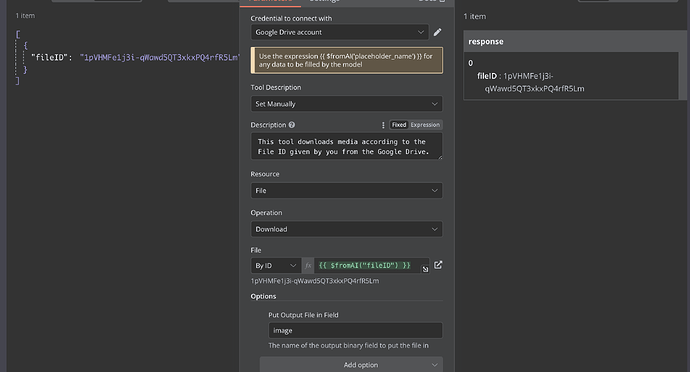Focus the Put Output File in Field input
Screen dimensions: 690x372
click(355, 331)
